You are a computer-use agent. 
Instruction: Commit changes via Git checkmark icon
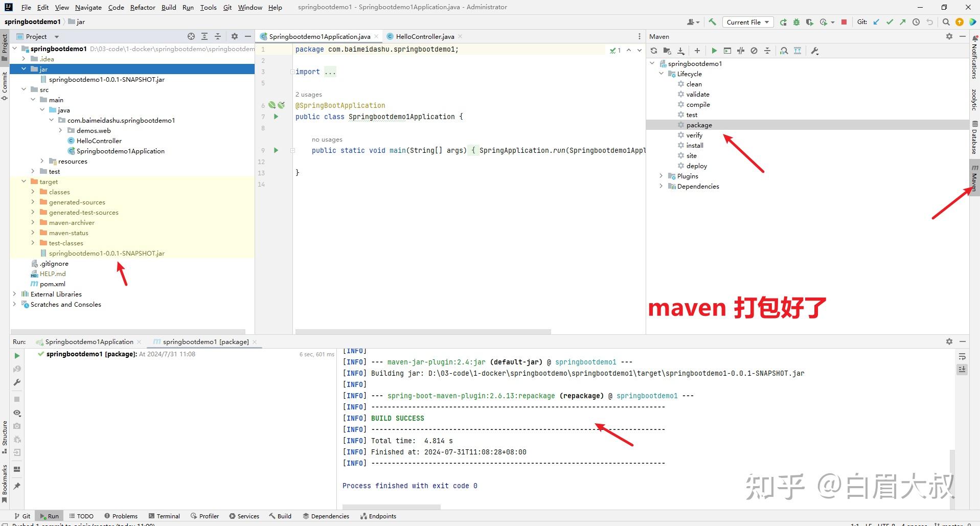(x=890, y=22)
